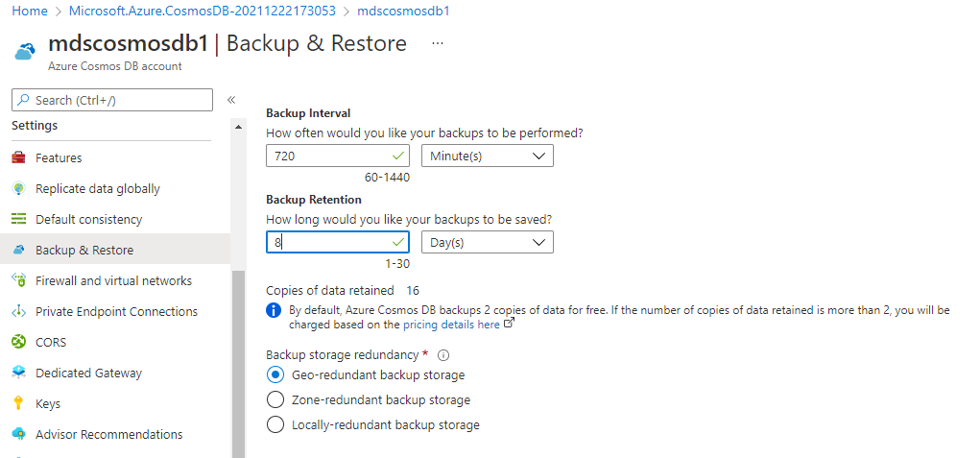The image size is (980, 458).
Task: Click the CORS icon in settings list
Action: point(19,342)
